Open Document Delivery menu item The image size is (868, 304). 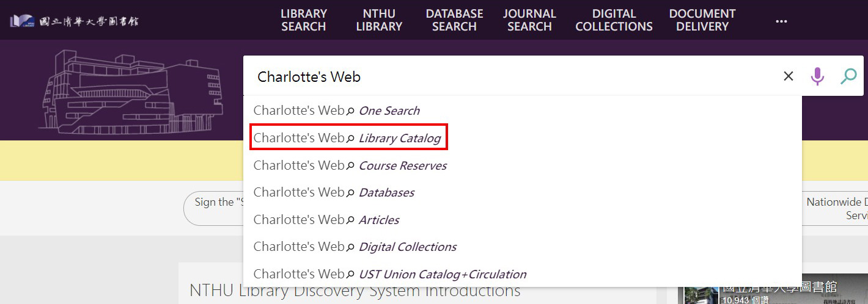point(702,20)
